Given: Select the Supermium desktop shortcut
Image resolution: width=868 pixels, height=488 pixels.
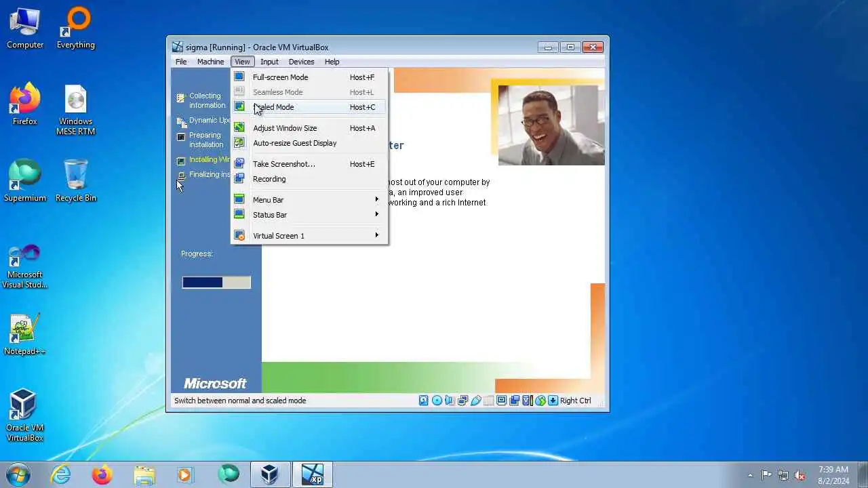Looking at the screenshot, I should coord(25,182).
